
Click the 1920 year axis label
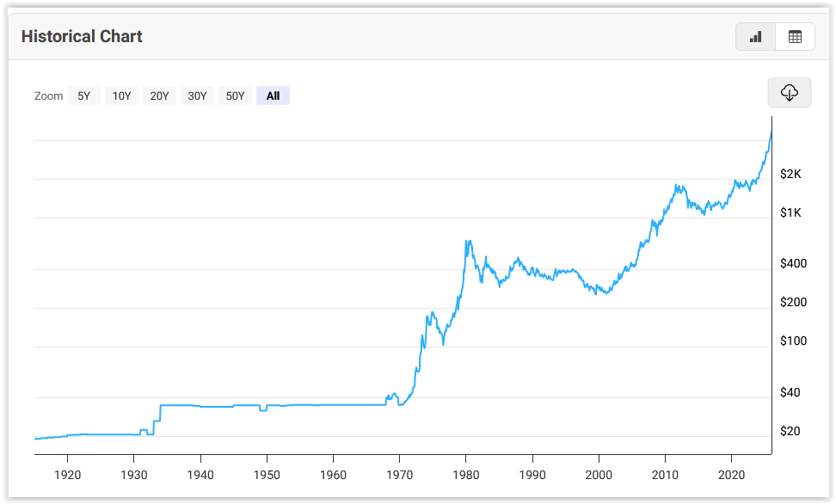[x=67, y=475]
